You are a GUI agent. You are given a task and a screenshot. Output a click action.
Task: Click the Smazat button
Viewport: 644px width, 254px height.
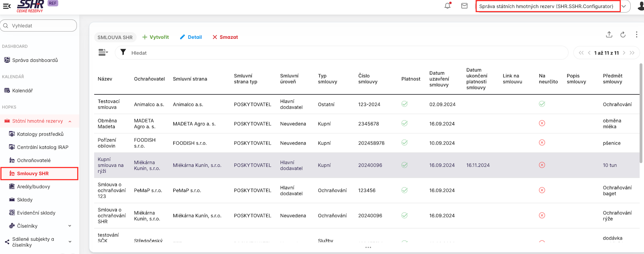[x=225, y=37]
